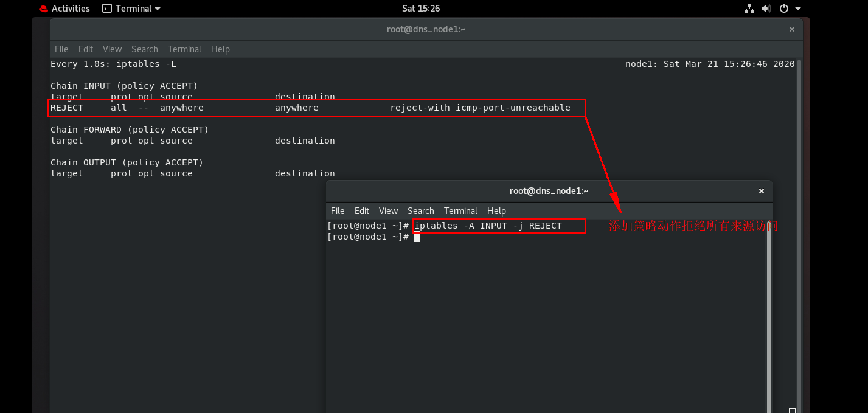868x413 pixels.
Task: Open Terminal menu in front terminal window
Action: (x=460, y=211)
